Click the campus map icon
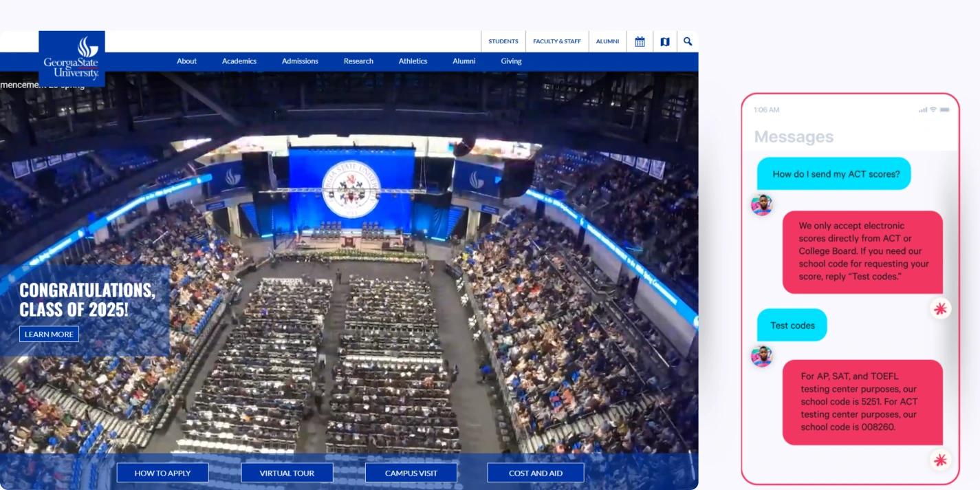This screenshot has width=980, height=490. coord(664,41)
